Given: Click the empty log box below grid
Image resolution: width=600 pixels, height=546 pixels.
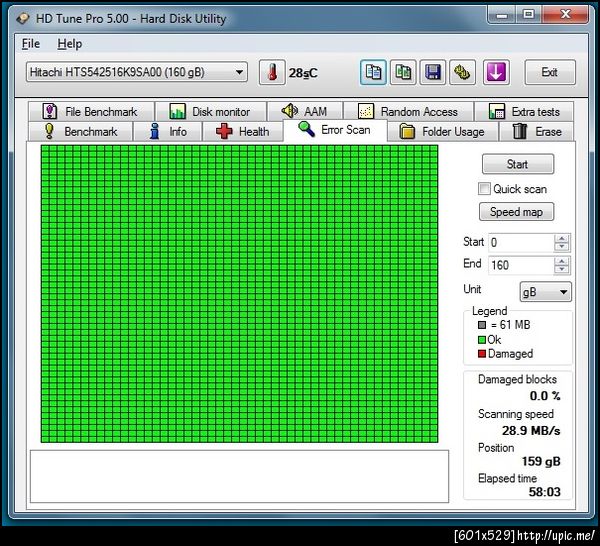Looking at the screenshot, I should coord(239,476).
